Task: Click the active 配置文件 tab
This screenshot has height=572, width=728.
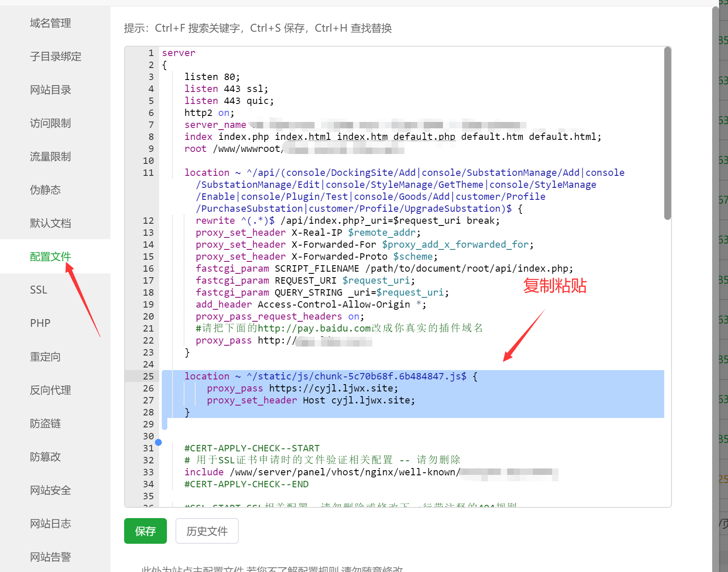Action: (x=51, y=257)
